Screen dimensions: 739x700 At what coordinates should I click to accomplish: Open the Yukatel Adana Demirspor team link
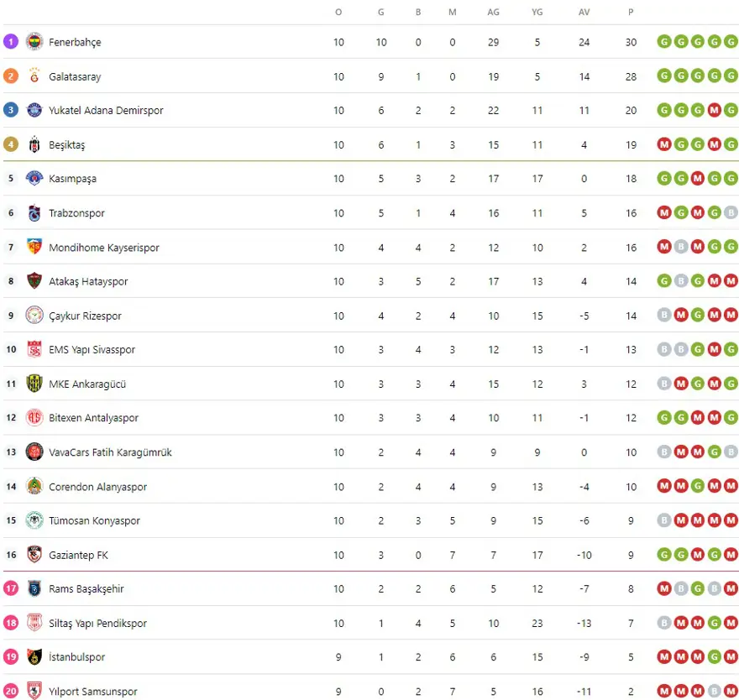point(106,111)
